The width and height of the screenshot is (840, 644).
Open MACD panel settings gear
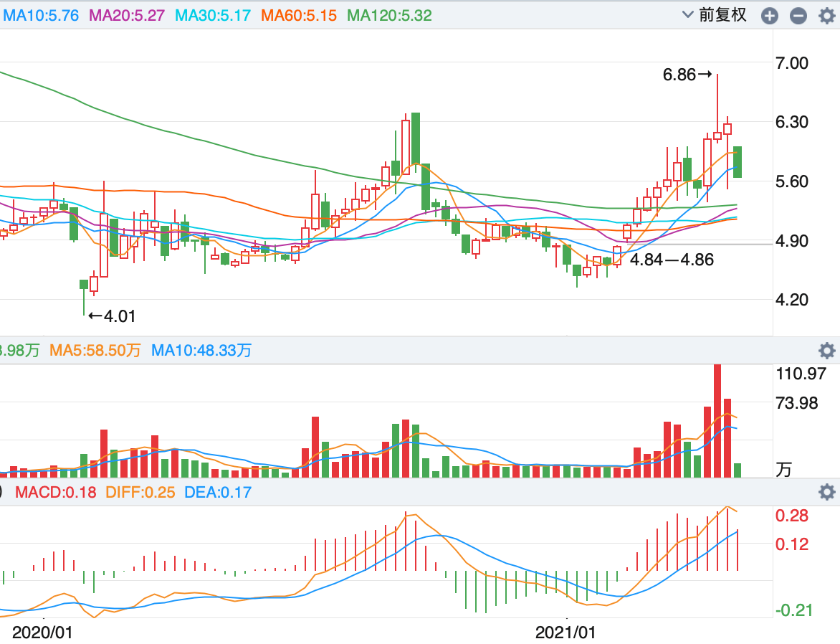click(827, 492)
